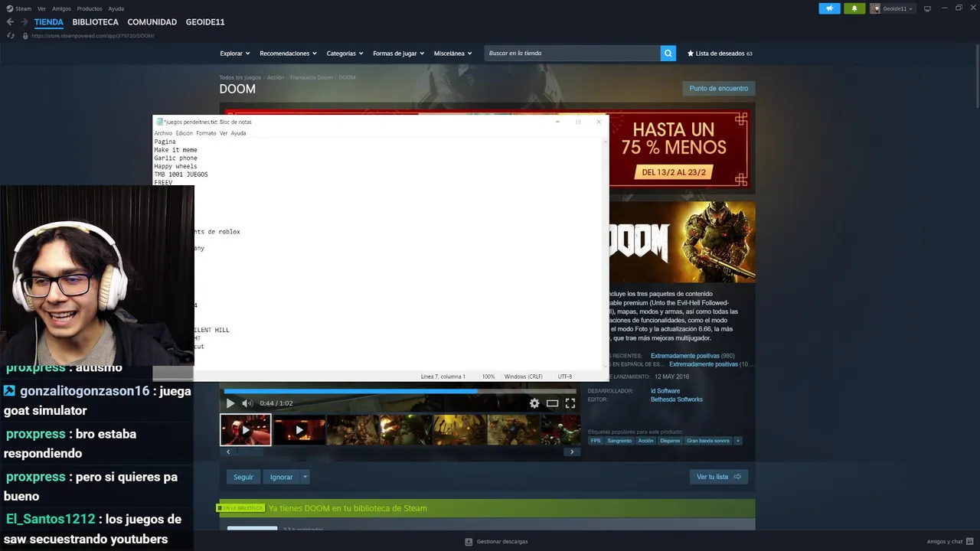Click the Gestionar descargas download icon
The height and width of the screenshot is (551, 980).
(469, 542)
